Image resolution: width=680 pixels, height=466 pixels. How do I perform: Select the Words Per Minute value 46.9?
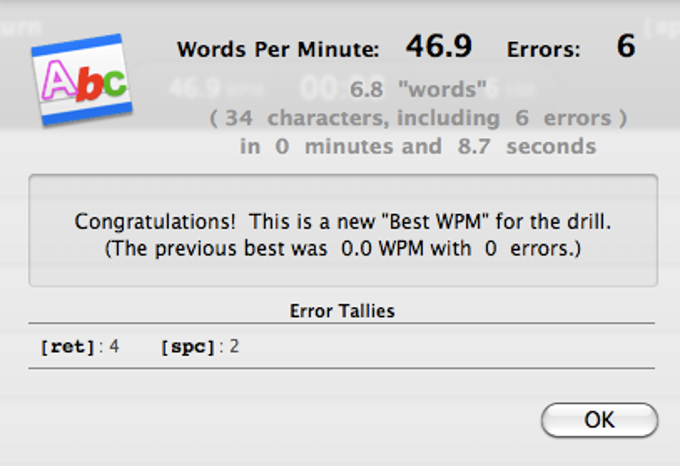(x=439, y=46)
